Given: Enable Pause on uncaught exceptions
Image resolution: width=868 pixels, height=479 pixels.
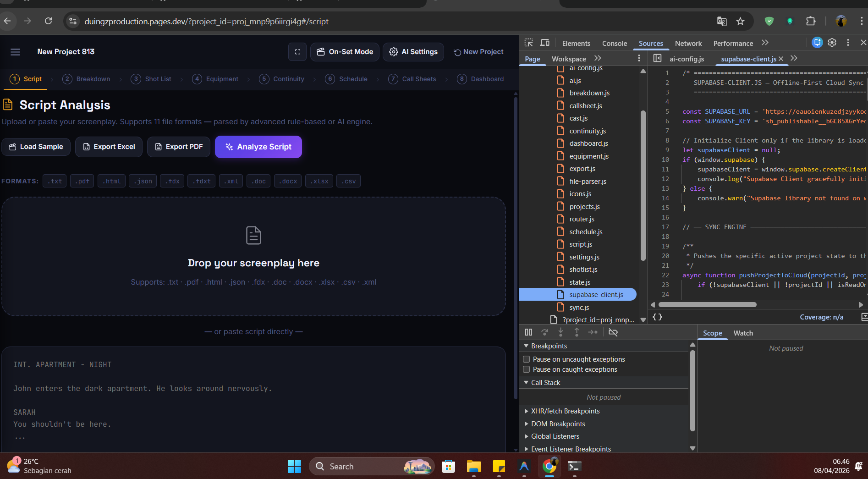Looking at the screenshot, I should tap(527, 359).
